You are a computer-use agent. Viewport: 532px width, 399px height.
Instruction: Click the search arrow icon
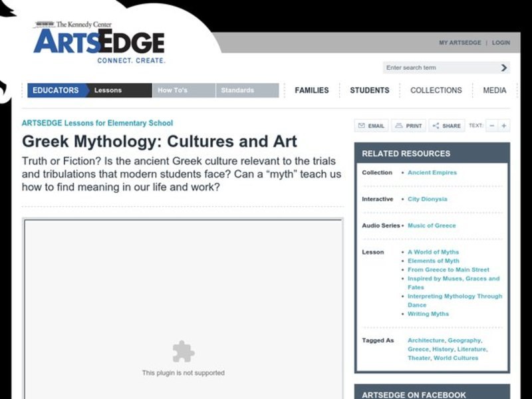(503, 67)
